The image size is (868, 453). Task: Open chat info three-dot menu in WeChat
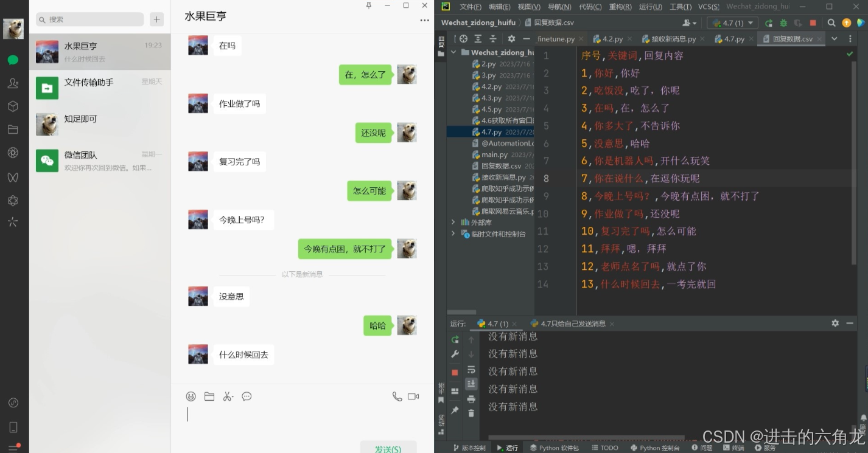point(424,20)
